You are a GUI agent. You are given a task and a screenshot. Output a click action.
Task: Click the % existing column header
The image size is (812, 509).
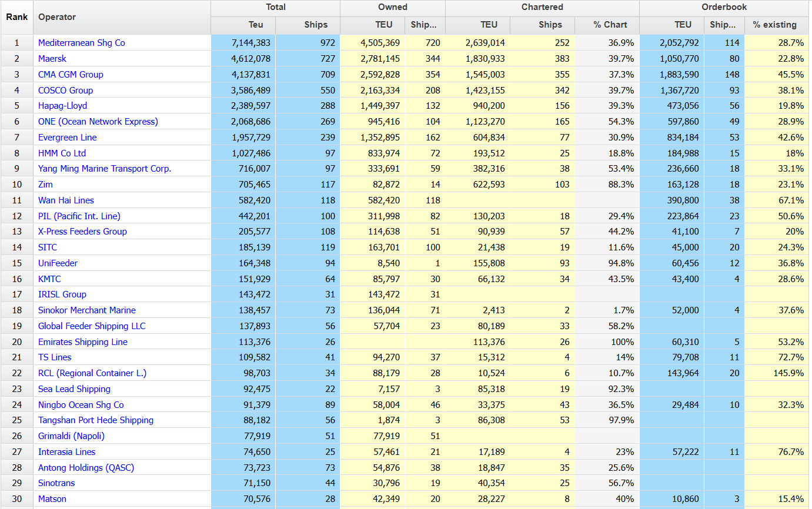774,25
